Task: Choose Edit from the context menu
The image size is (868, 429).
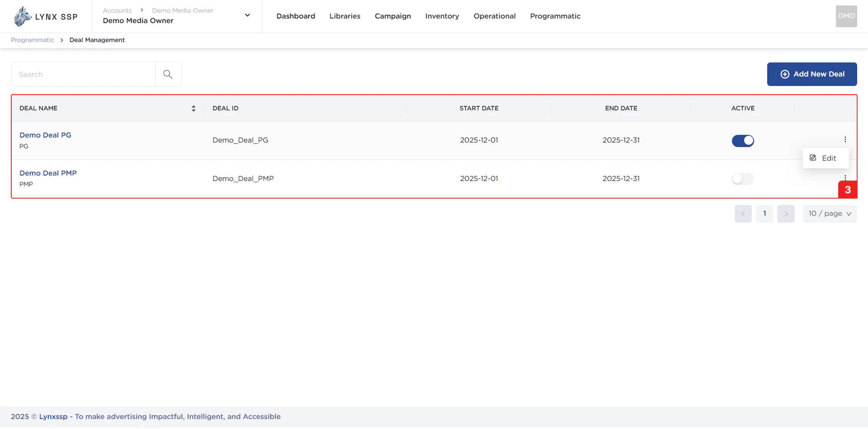Action: coord(826,158)
